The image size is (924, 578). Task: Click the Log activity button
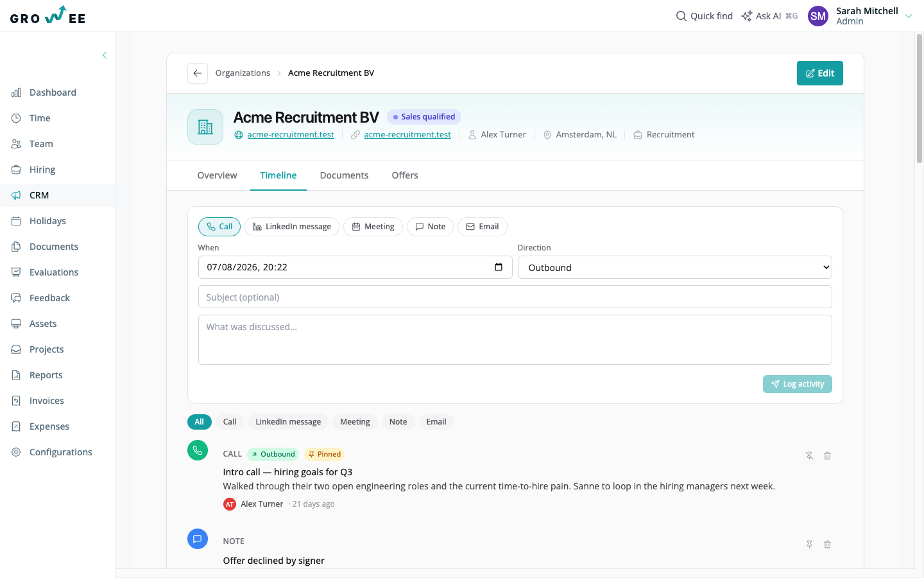coord(798,384)
